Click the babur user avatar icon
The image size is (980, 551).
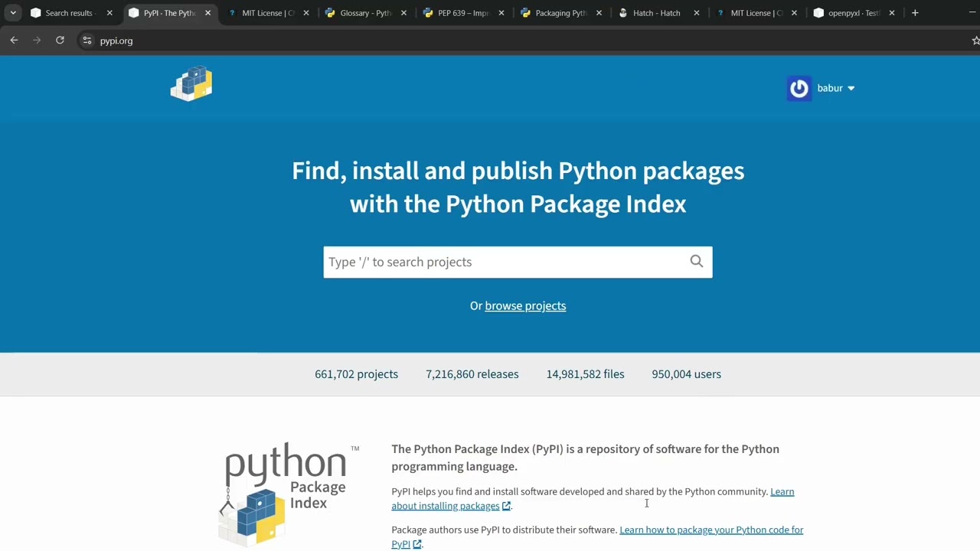click(x=799, y=88)
